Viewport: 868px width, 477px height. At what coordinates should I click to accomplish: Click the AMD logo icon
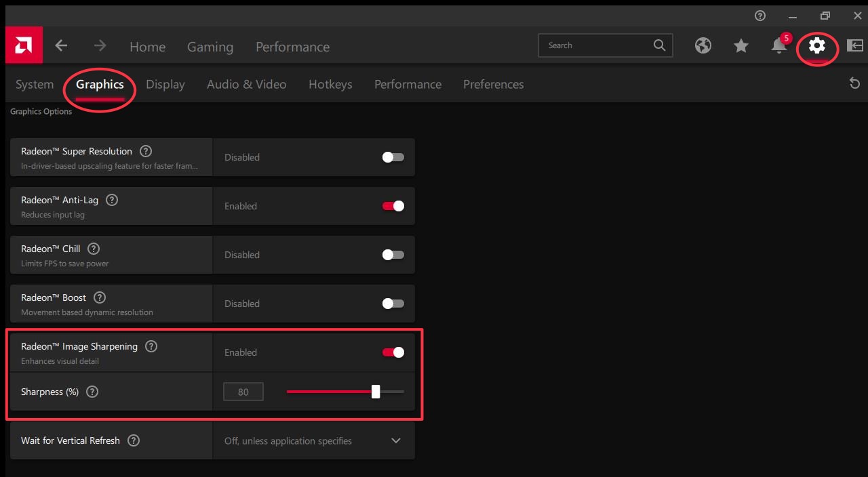(24, 45)
